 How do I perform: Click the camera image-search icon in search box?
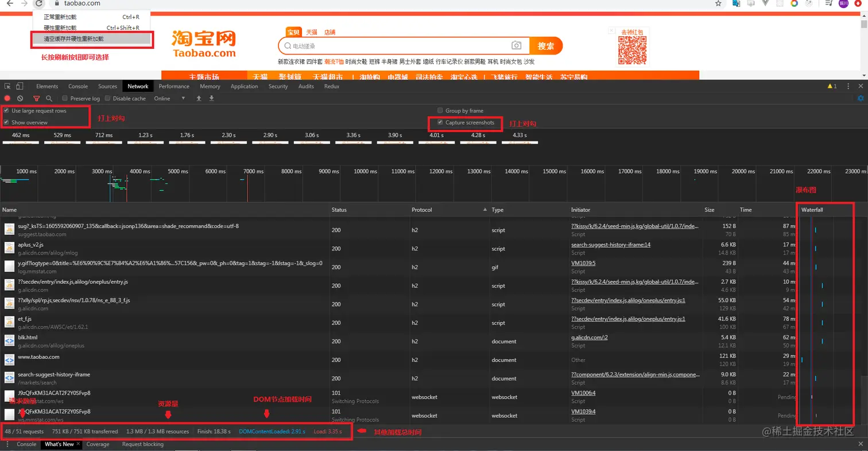tap(517, 46)
